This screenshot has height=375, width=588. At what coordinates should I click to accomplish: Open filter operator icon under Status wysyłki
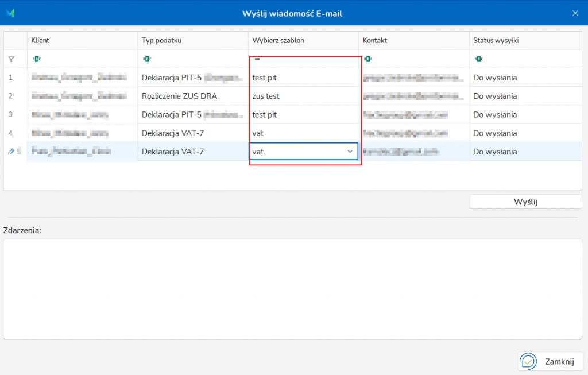click(x=478, y=59)
